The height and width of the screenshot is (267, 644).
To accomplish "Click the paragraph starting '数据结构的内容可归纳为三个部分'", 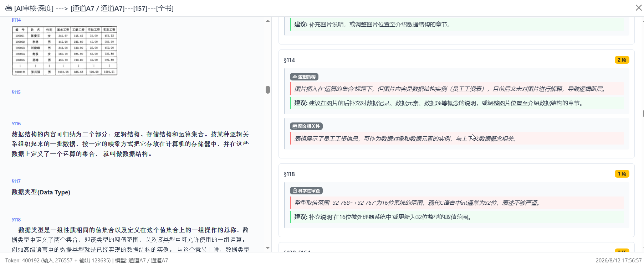I will click(130, 144).
